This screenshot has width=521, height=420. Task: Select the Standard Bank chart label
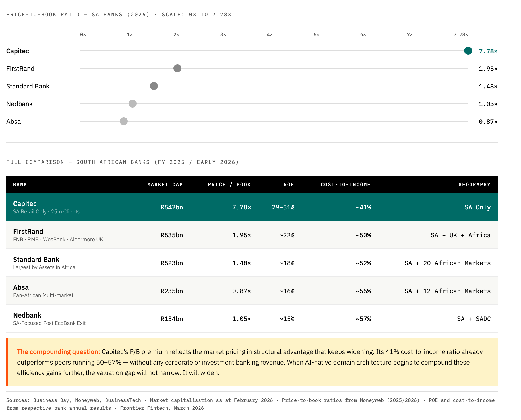click(x=28, y=86)
